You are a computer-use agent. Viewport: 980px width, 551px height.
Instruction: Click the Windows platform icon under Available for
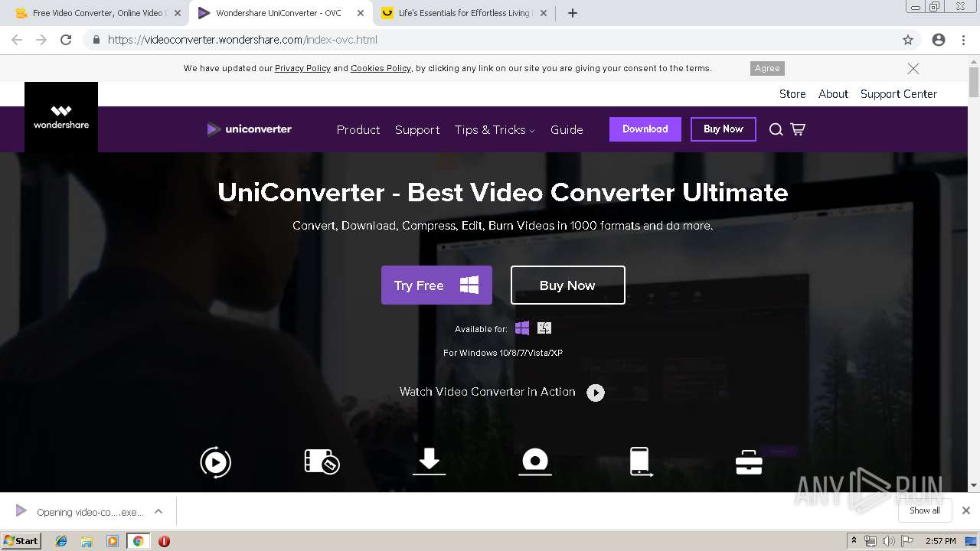[x=522, y=328]
